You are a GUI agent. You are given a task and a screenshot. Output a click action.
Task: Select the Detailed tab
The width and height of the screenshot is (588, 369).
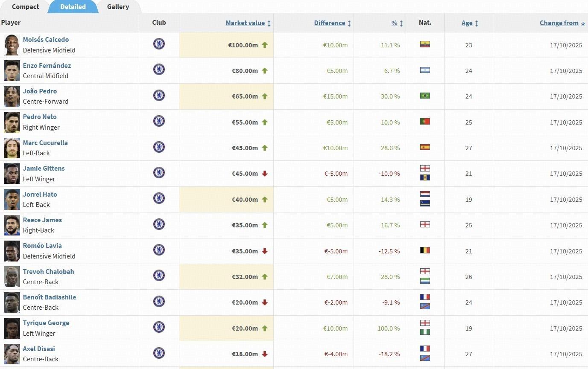73,7
